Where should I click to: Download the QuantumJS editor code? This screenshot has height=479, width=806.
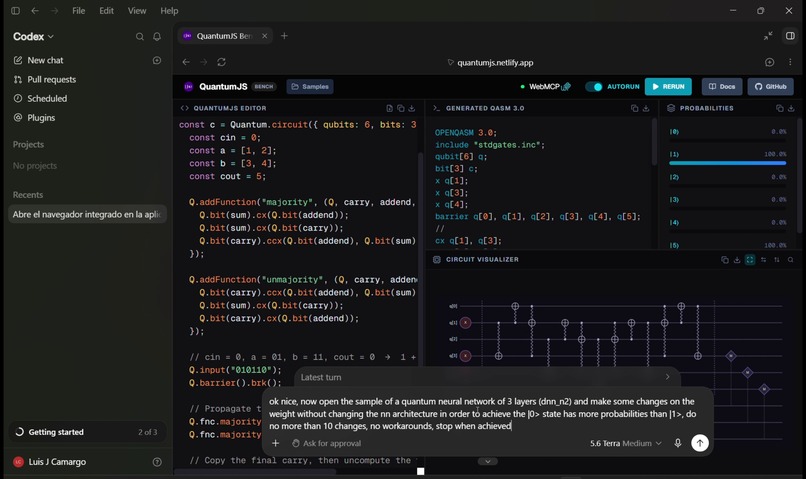click(411, 108)
